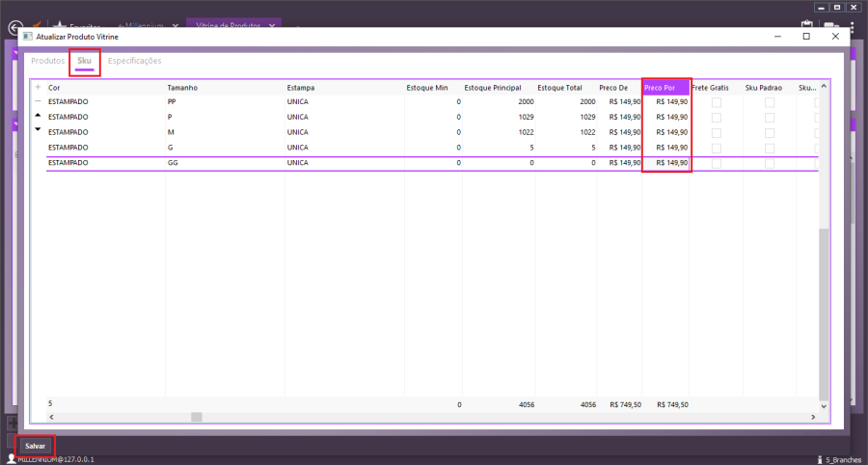Click the user icon in status bar
The height and width of the screenshot is (465, 868).
click(11, 459)
